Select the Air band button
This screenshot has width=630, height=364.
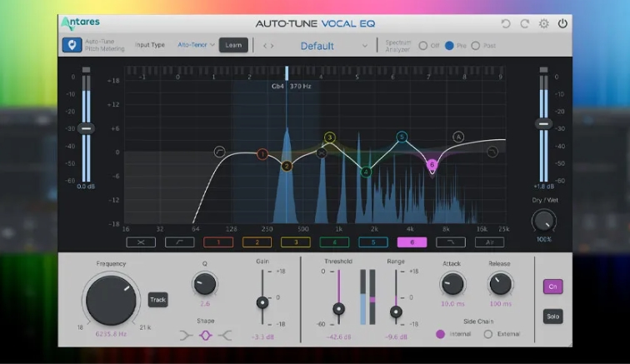point(489,242)
